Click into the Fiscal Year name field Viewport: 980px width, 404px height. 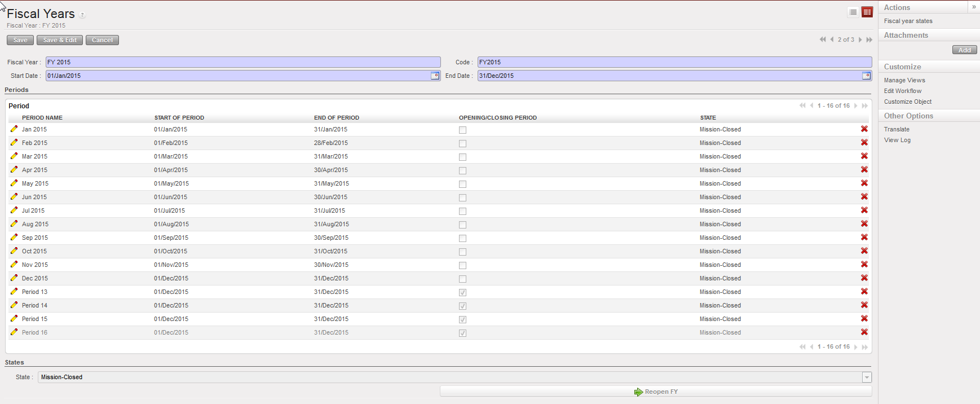242,62
